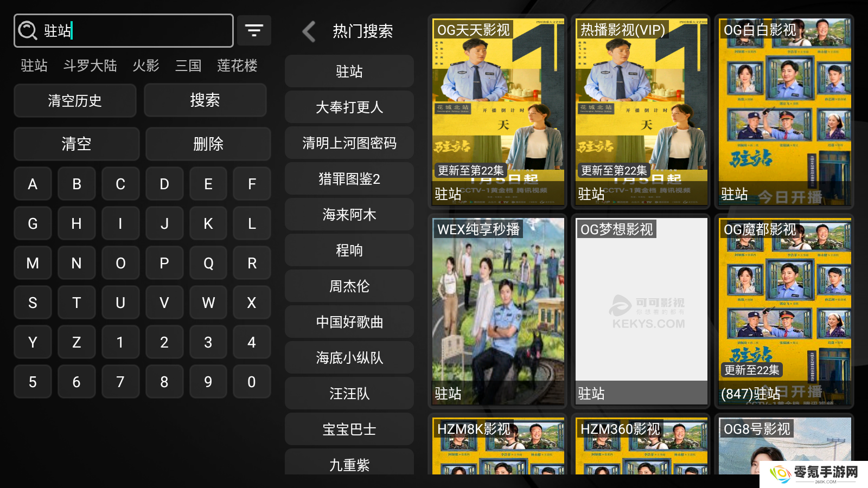Tap the letter R key

252,263
